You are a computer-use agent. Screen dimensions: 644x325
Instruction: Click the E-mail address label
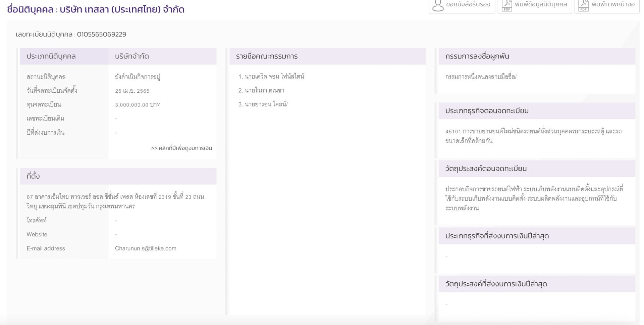pyautogui.click(x=46, y=248)
